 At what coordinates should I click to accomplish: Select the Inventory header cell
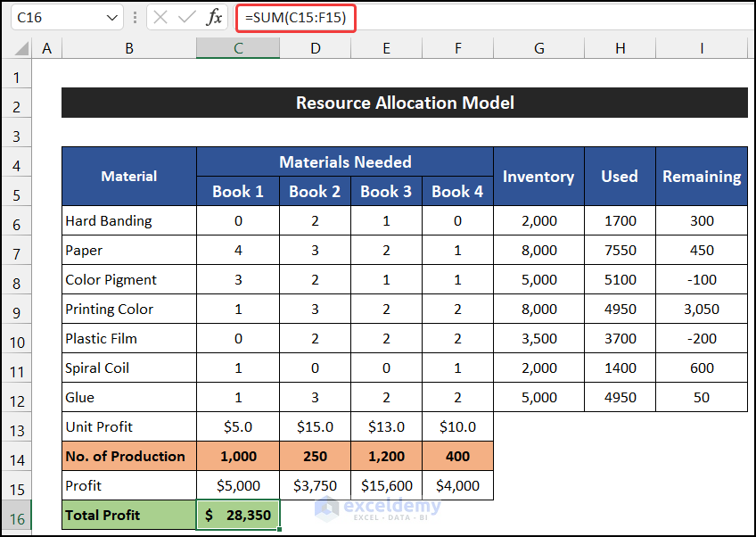[x=538, y=176]
